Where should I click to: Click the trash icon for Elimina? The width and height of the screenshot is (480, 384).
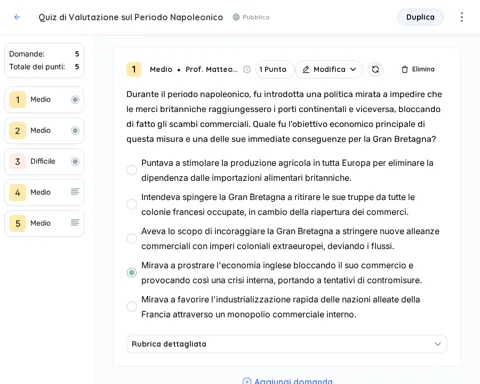[405, 69]
